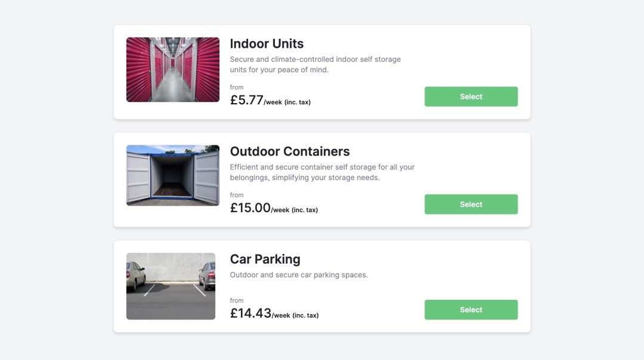Click the £15.00 price
This screenshot has height=360, width=644.
tap(250, 208)
